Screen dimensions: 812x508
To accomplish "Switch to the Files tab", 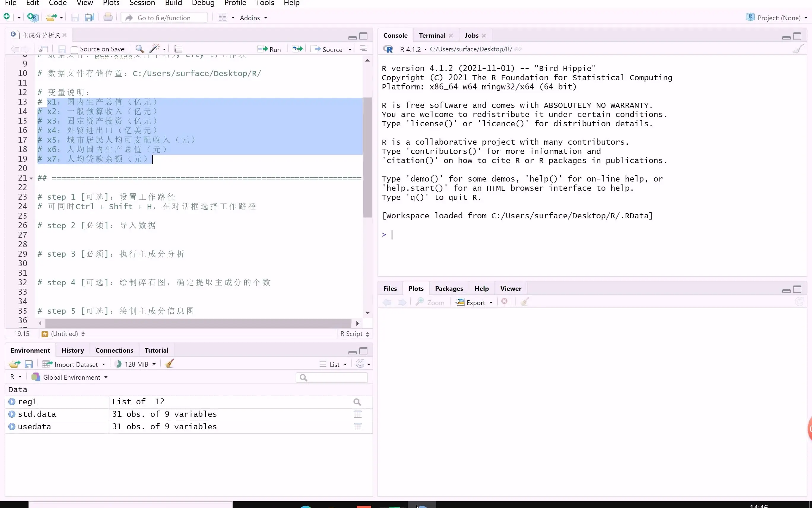I will (390, 288).
